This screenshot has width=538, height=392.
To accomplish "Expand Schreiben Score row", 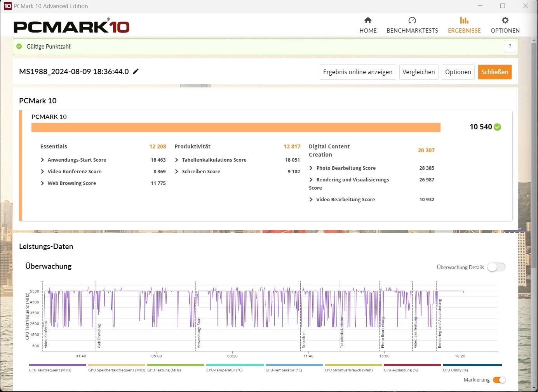I will pos(177,171).
